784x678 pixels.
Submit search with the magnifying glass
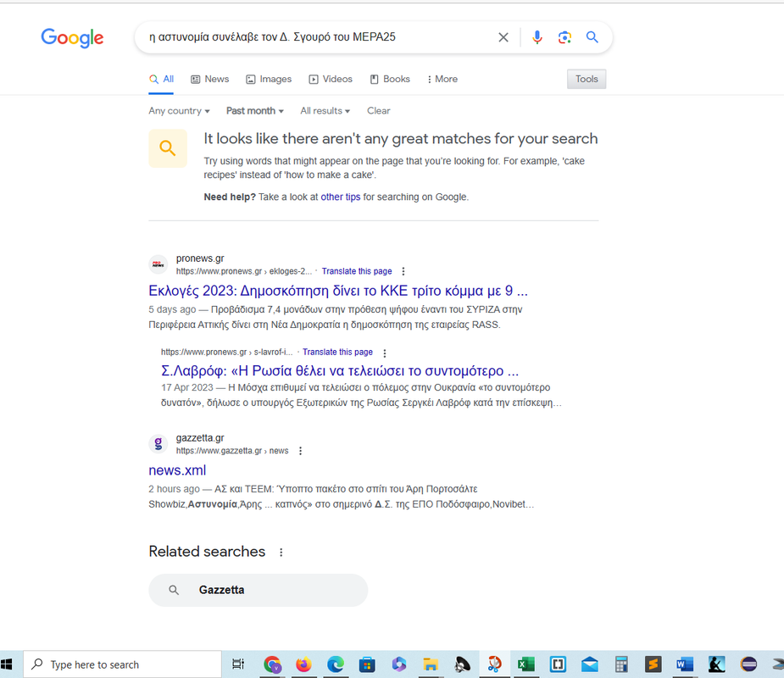pos(592,37)
